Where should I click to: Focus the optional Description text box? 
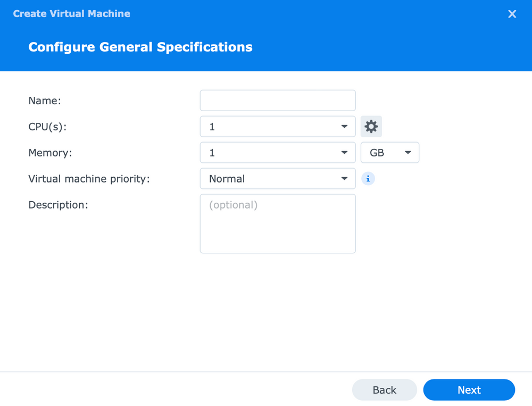point(277,223)
